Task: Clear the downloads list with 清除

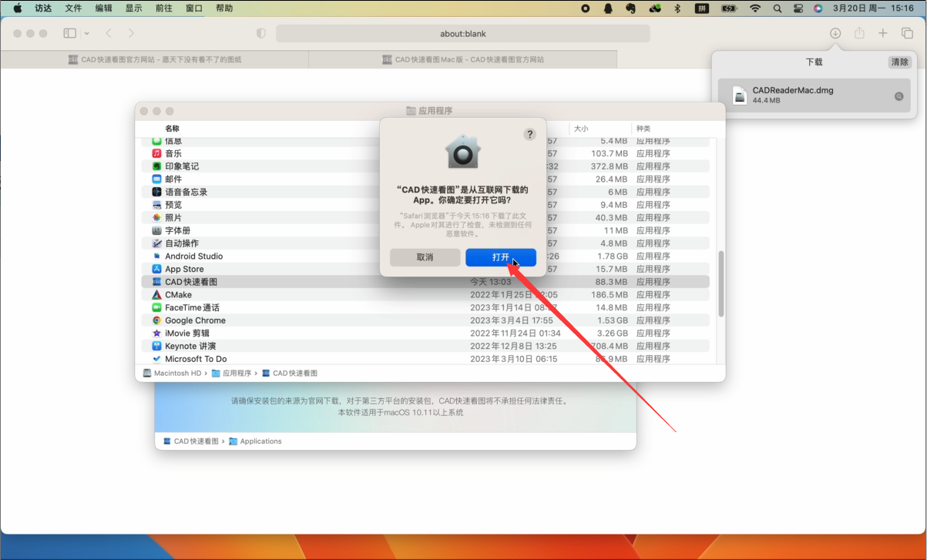Action: coord(899,62)
